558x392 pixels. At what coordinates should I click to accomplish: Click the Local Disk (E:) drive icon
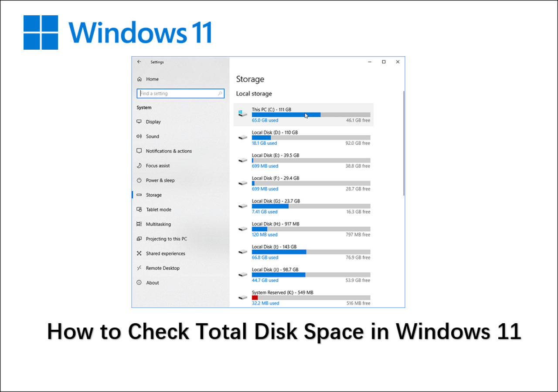pos(242,160)
